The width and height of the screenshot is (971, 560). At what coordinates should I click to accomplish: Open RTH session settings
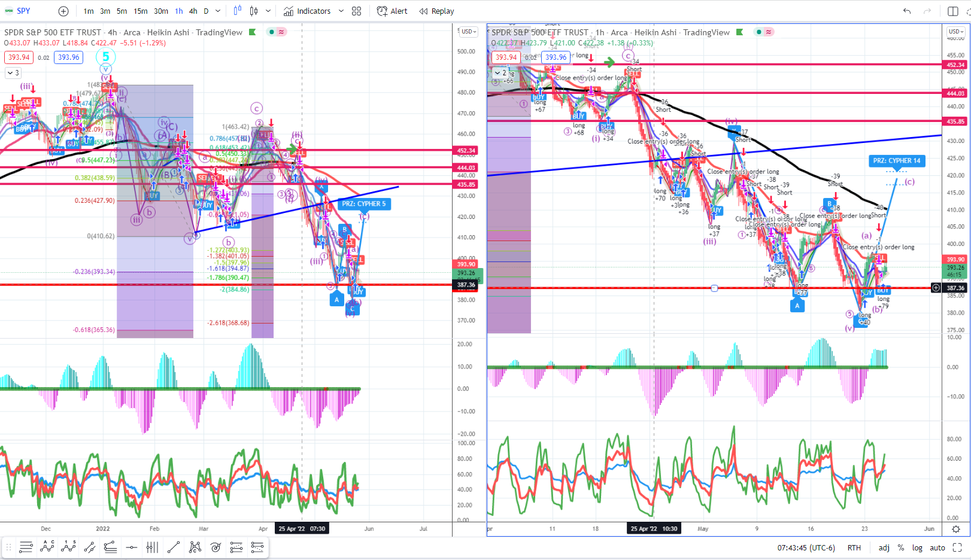(854, 547)
